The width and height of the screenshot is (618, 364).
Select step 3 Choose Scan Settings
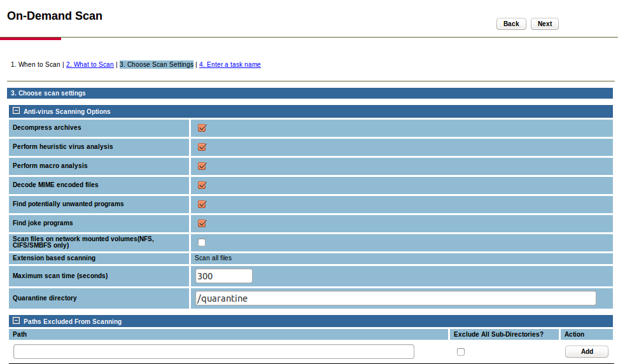(157, 65)
